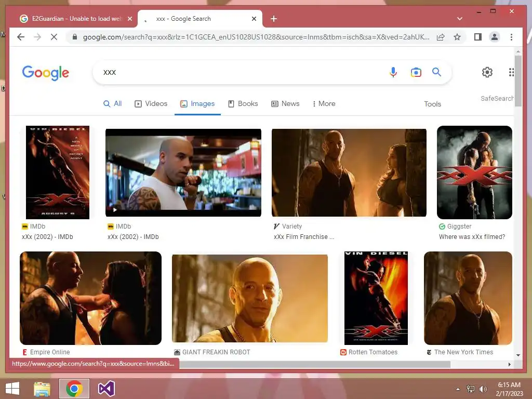The image size is (532, 399).
Task: Click the padlock site info icon
Action: (x=75, y=37)
